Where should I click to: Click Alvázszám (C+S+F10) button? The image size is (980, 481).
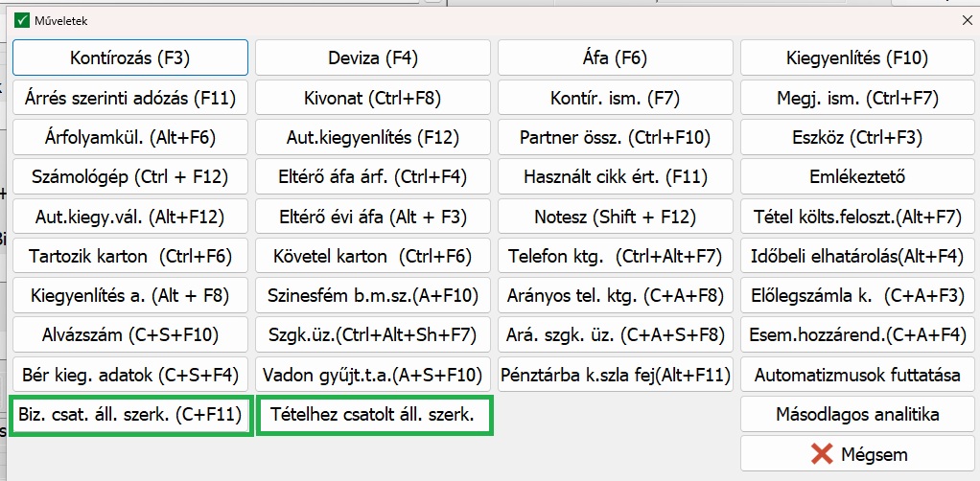click(130, 335)
